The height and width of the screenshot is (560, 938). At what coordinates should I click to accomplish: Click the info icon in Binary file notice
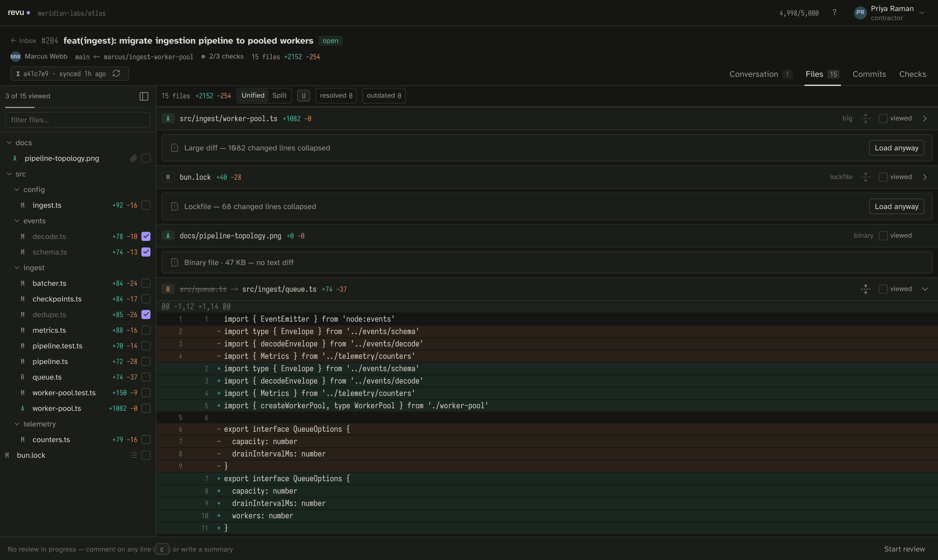pyautogui.click(x=174, y=263)
